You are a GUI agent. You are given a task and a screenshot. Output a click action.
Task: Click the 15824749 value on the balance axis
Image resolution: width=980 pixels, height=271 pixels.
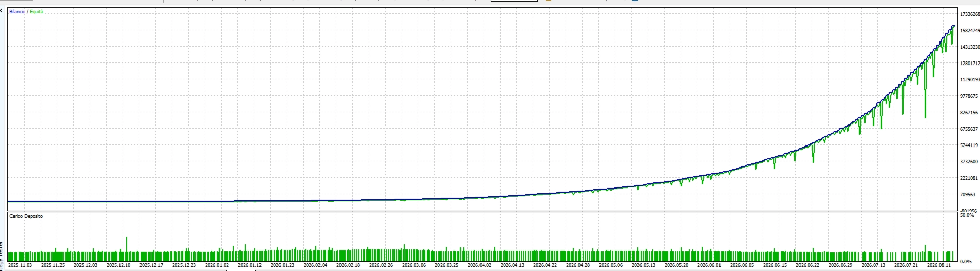click(970, 31)
